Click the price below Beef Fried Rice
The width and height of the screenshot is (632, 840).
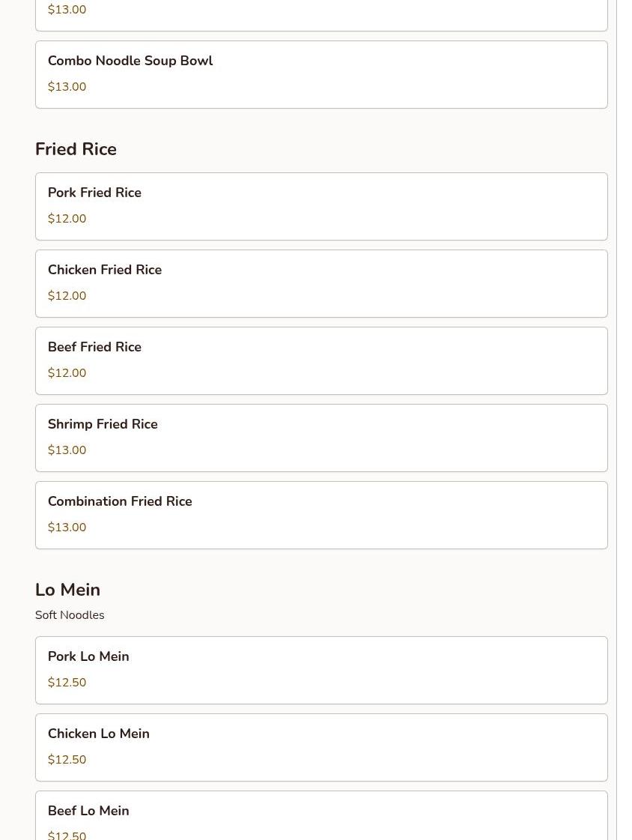pos(67,373)
